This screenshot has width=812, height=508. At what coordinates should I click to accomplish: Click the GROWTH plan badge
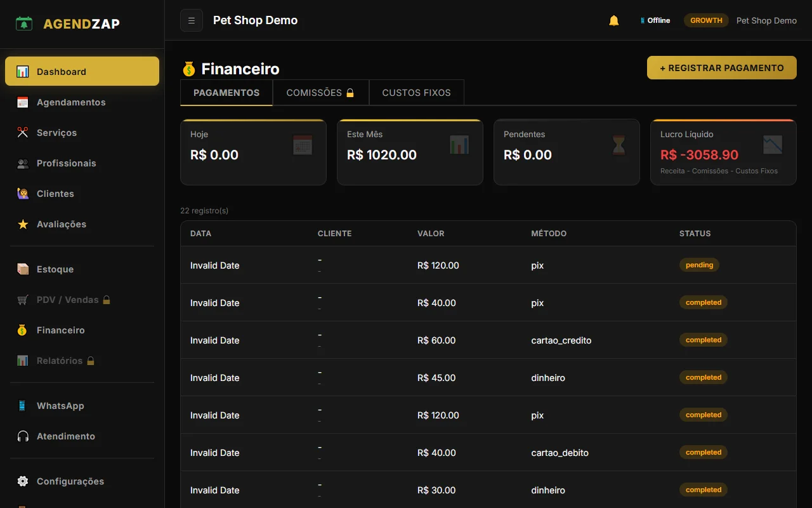706,20
